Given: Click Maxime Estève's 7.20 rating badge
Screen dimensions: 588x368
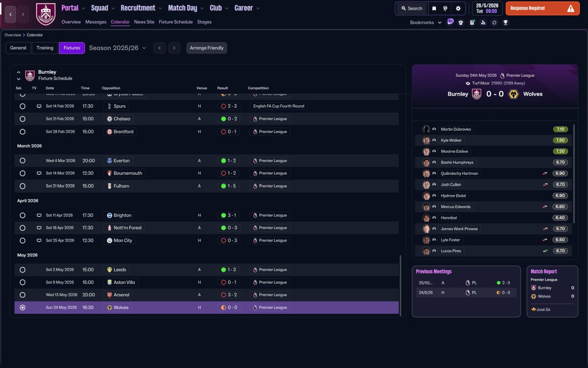Looking at the screenshot, I should (560, 151).
